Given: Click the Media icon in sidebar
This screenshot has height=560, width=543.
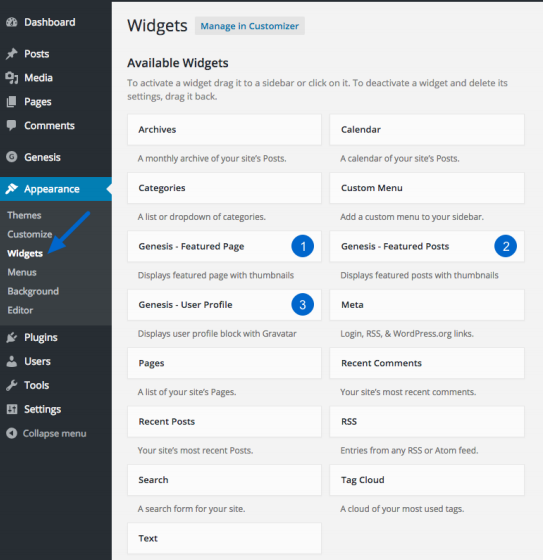Looking at the screenshot, I should click(x=11, y=78).
